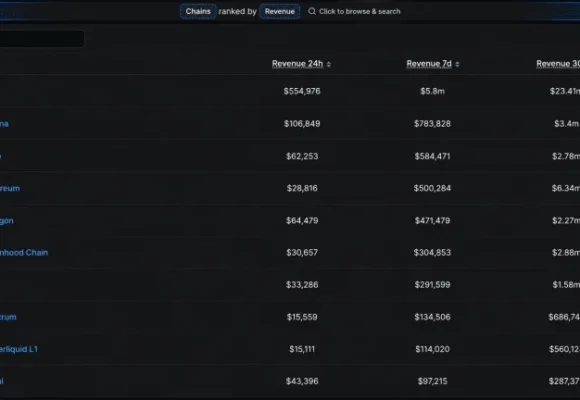This screenshot has height=400, width=580.
Task: Select the $554,976 24h revenue value
Action: click(x=302, y=91)
